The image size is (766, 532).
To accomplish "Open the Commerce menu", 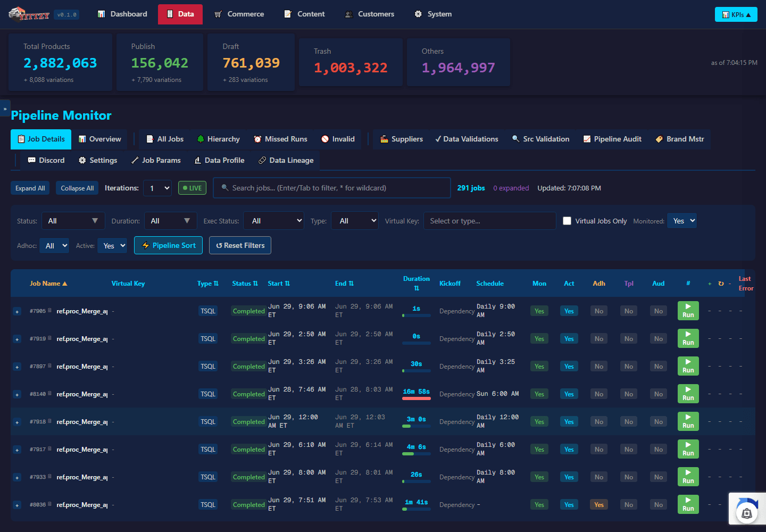I will tap(239, 14).
